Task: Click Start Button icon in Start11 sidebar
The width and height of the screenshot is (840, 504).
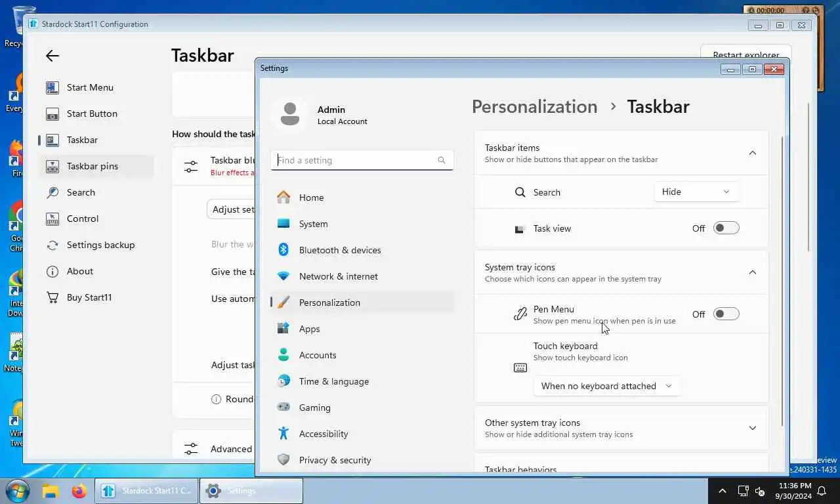Action: point(52,114)
